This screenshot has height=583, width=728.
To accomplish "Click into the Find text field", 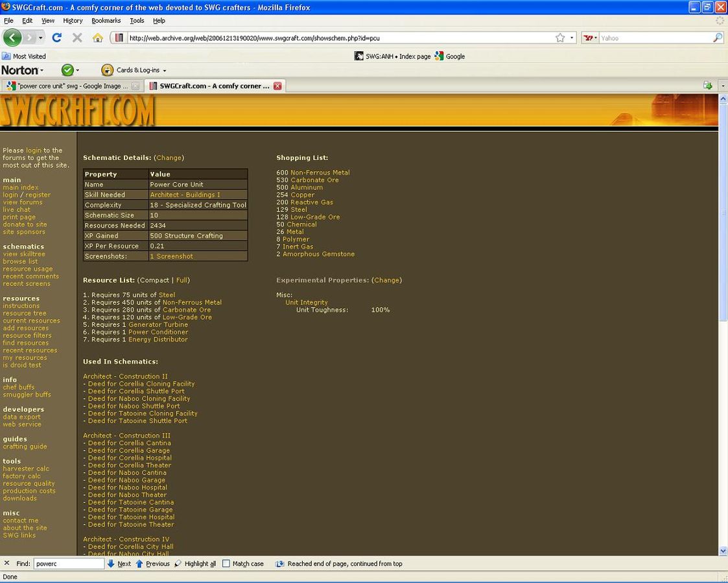I will [x=69, y=564].
